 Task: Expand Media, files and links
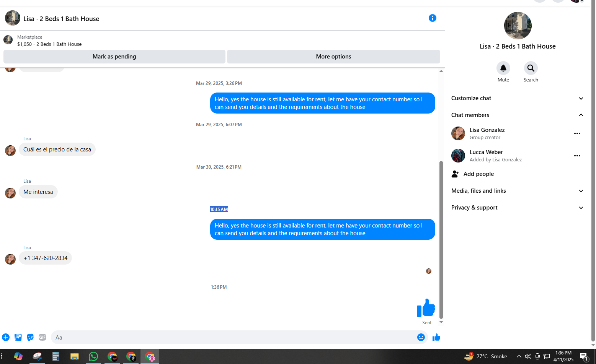(518, 191)
